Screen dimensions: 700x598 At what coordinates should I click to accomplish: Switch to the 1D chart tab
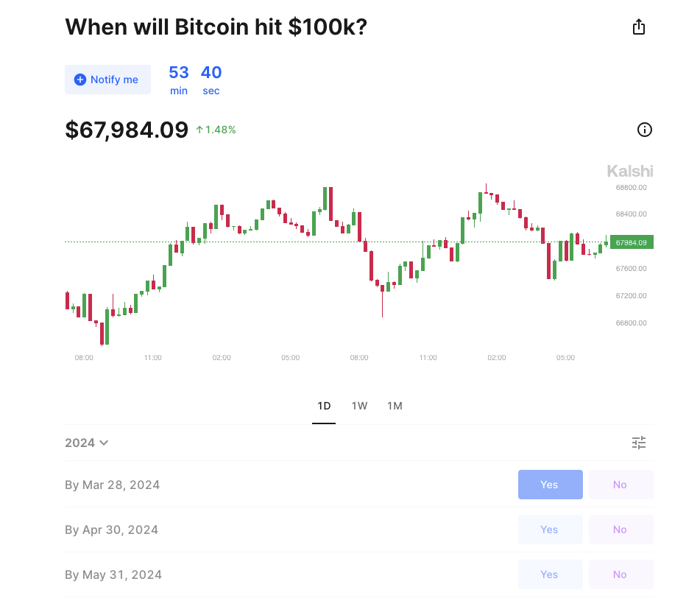tap(324, 406)
